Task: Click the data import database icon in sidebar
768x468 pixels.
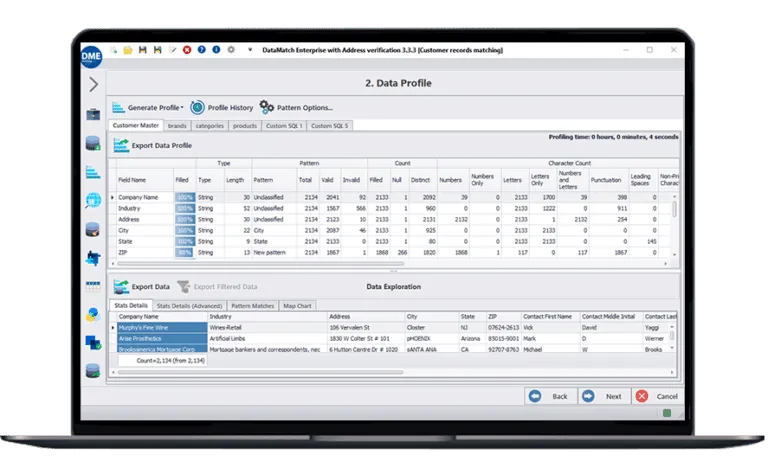Action: [93, 143]
